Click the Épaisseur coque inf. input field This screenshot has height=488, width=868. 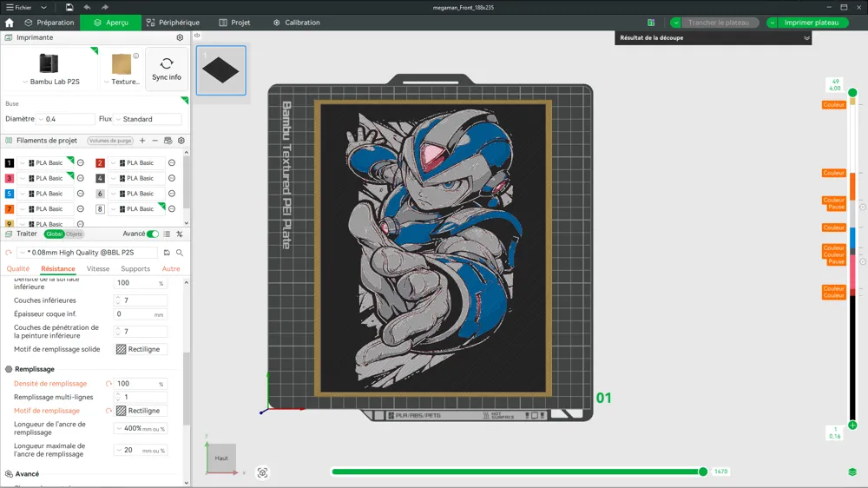click(141, 314)
